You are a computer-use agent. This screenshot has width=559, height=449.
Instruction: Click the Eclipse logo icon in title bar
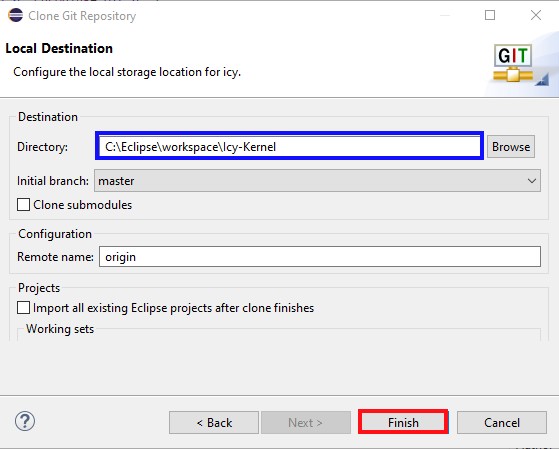tap(15, 15)
